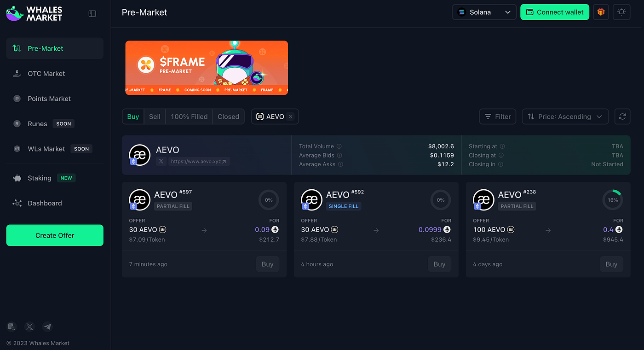Click the wallet icon in Connect wallet
The width and height of the screenshot is (644, 350).
(529, 12)
